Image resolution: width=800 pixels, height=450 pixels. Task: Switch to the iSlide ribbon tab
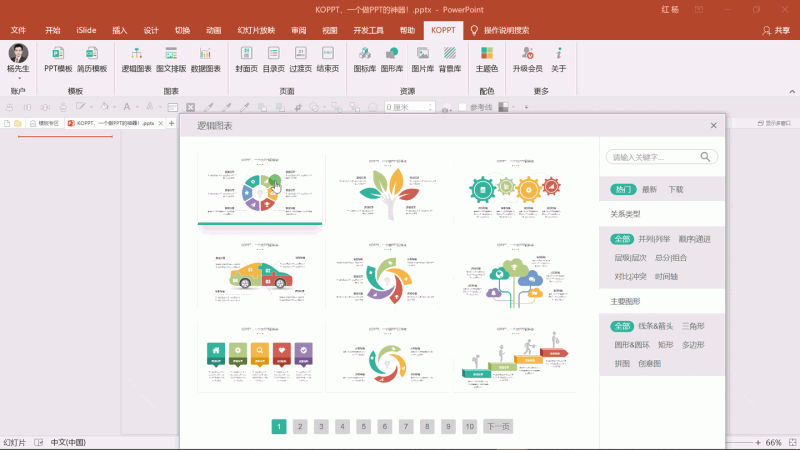pos(86,30)
